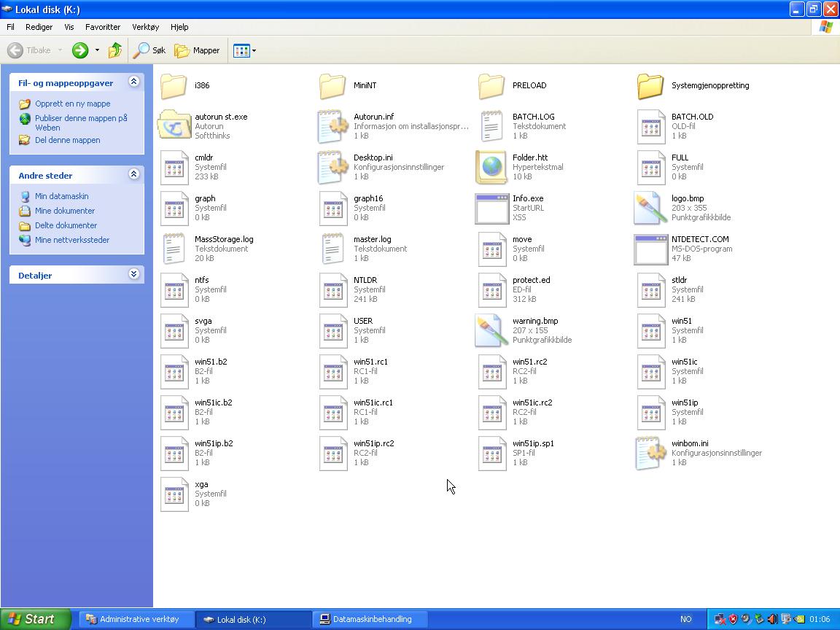
Task: Select the NTDETECT.COM program icon
Action: pyautogui.click(x=650, y=249)
